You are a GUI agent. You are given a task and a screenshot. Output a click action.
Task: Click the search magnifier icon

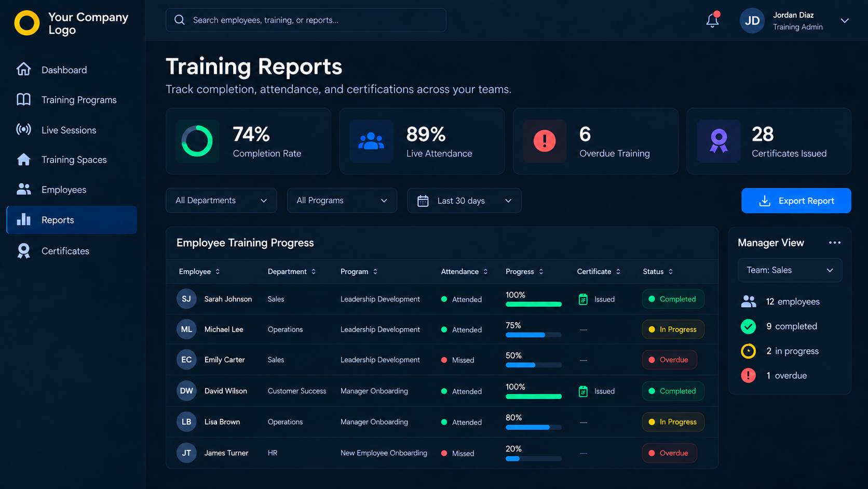click(x=180, y=20)
